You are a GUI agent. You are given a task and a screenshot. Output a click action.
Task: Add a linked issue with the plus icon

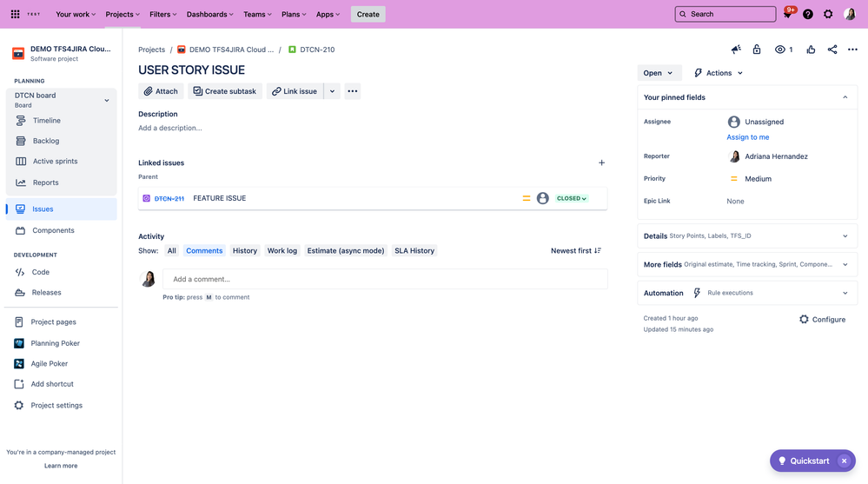click(601, 162)
